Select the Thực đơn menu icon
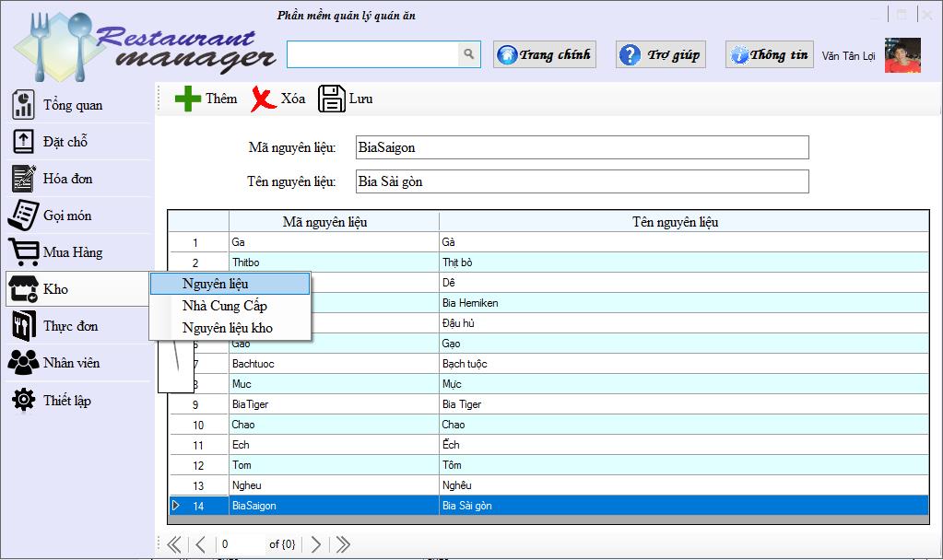943x560 pixels. point(23,326)
